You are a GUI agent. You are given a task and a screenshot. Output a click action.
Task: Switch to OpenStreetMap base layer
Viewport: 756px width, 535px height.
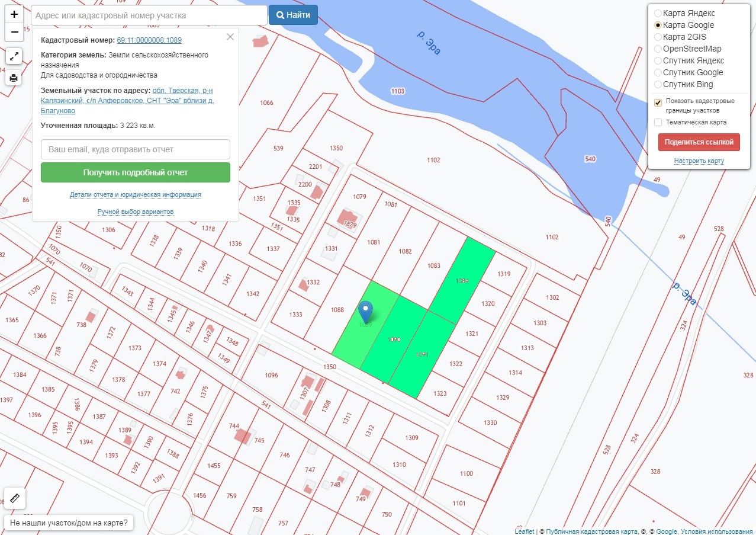pos(658,49)
